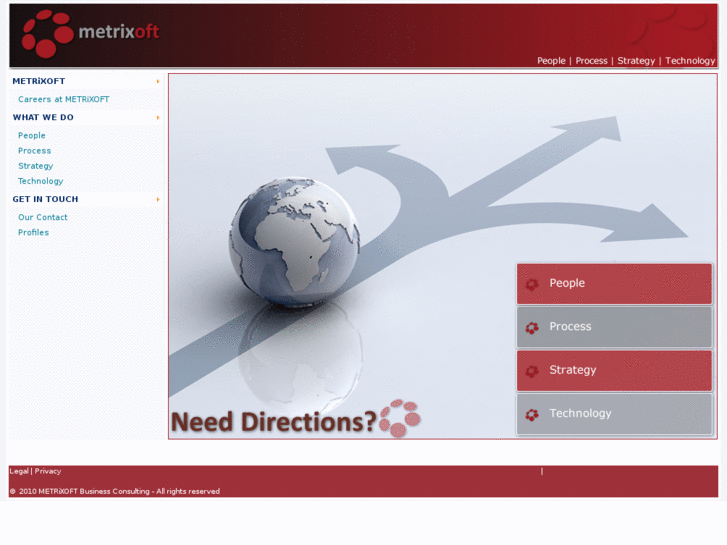The image size is (727, 545).
Task: Open the Privacy link in the footer
Action: (x=48, y=471)
